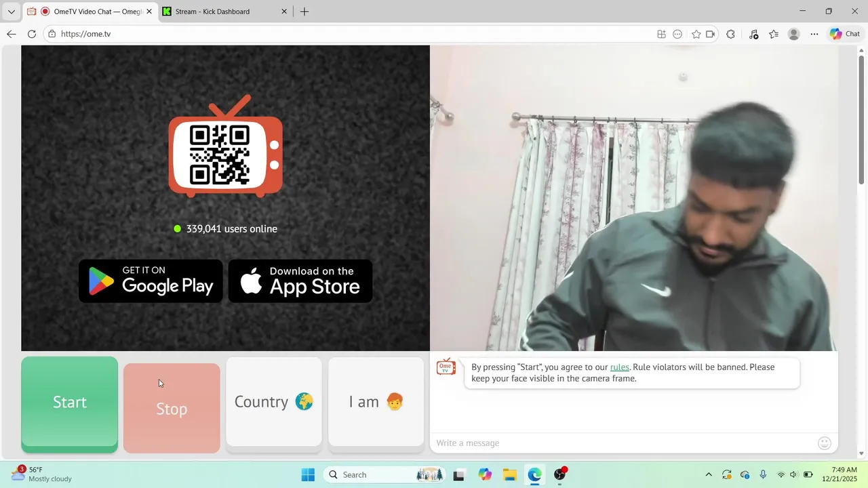Open camera permission icon in address bar

tap(710, 34)
